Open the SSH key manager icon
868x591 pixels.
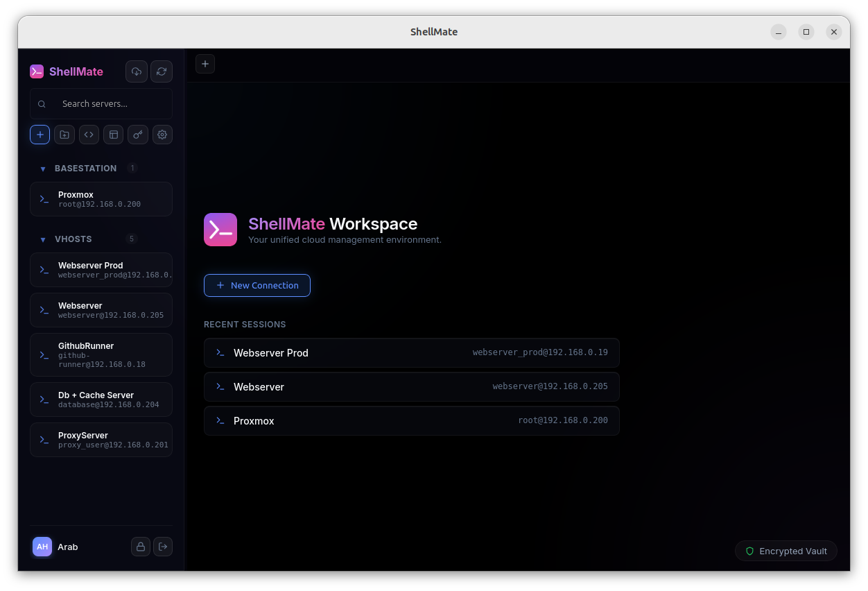click(138, 135)
